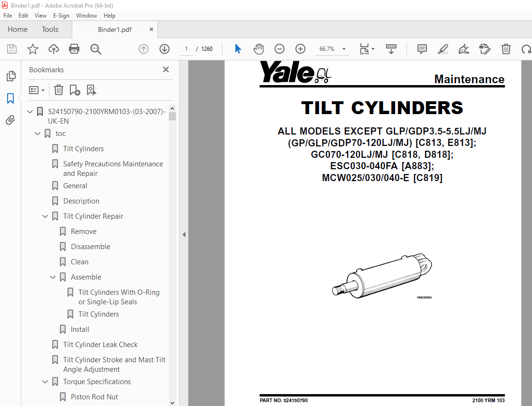Collapse the Assemble bookmark
Viewport: 532px width, 406px height.
(53, 277)
